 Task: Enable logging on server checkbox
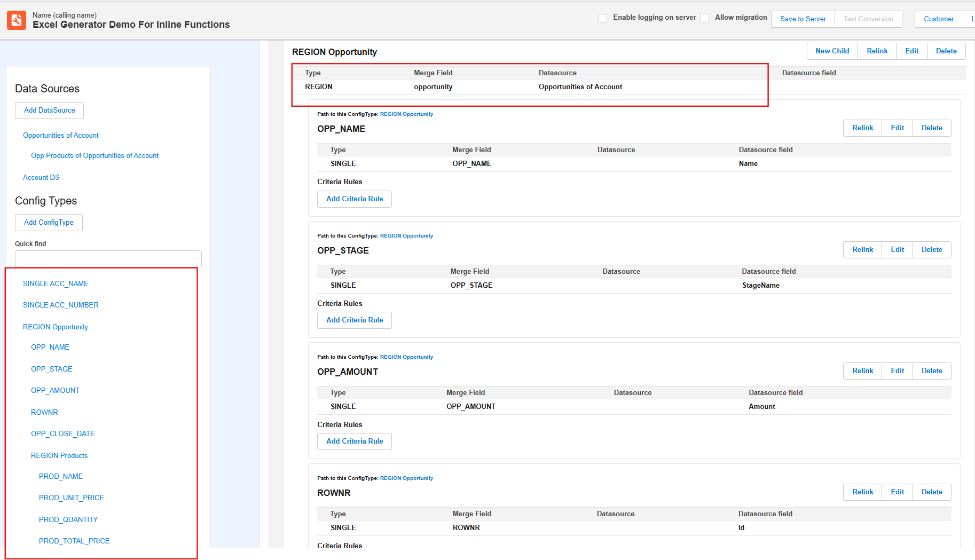(x=603, y=18)
